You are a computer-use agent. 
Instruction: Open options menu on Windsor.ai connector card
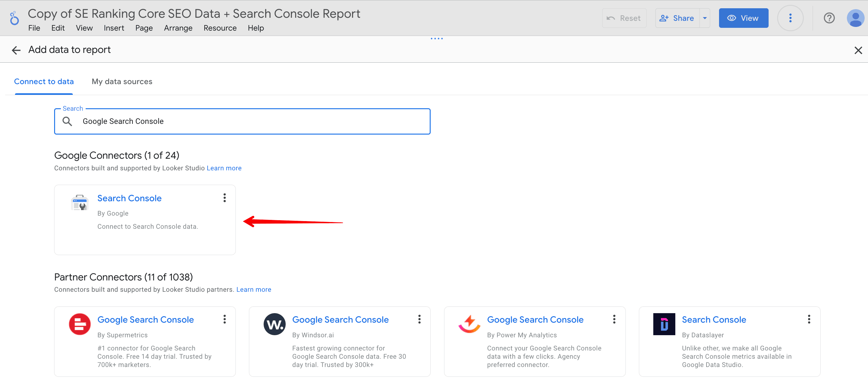click(419, 319)
